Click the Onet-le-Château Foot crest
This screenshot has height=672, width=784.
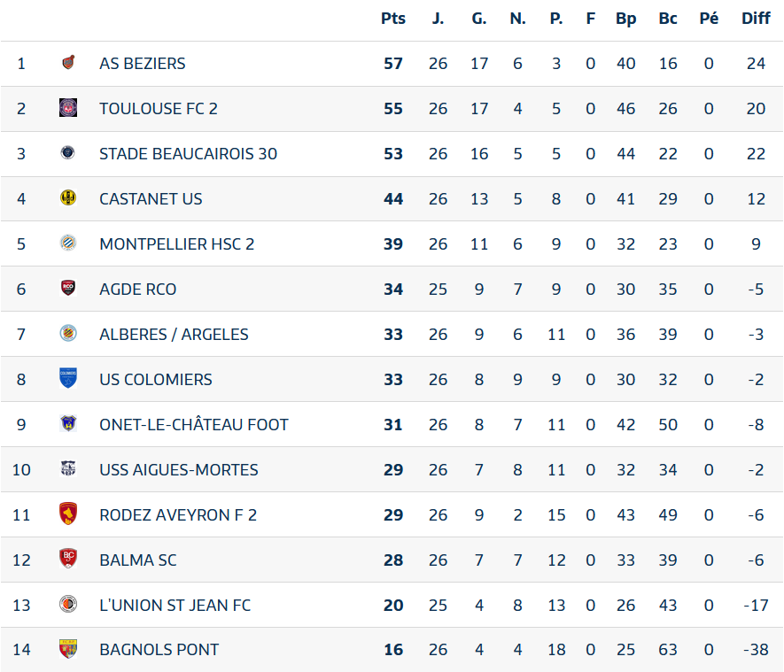(x=68, y=424)
